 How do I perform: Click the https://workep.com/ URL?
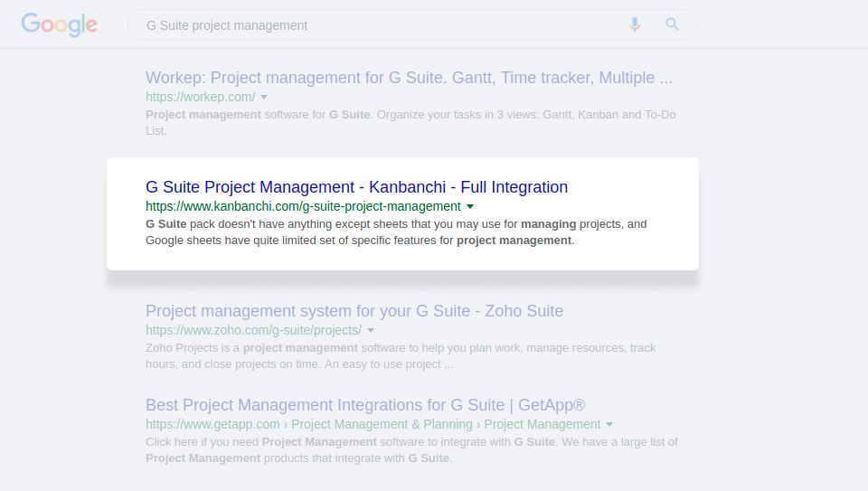coord(201,97)
